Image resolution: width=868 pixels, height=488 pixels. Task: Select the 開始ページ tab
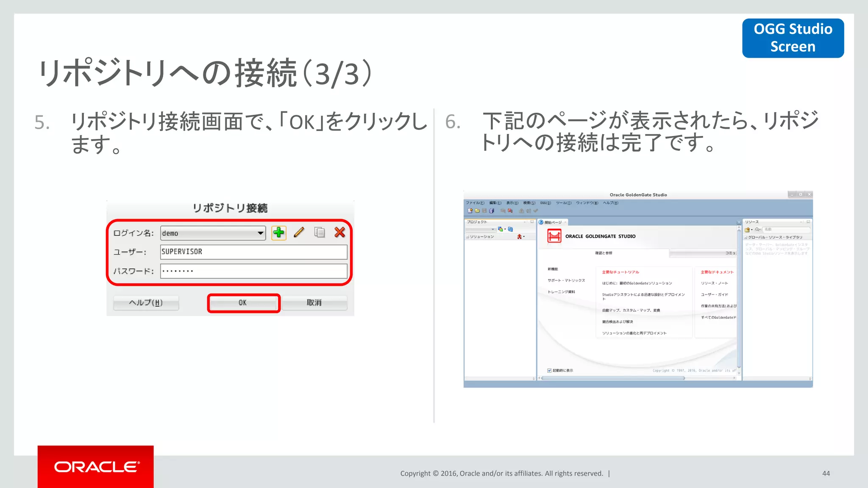tap(553, 222)
